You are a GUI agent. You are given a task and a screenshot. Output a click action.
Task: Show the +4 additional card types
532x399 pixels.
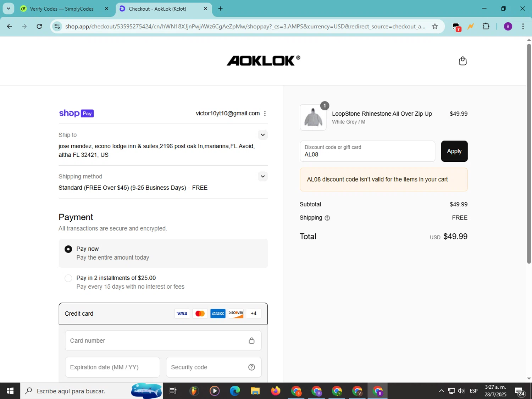tap(254, 314)
